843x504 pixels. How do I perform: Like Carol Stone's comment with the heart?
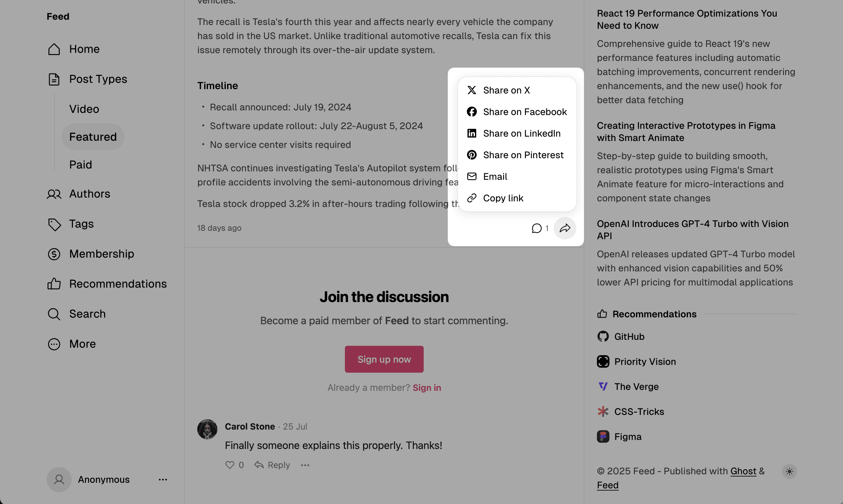coord(230,465)
